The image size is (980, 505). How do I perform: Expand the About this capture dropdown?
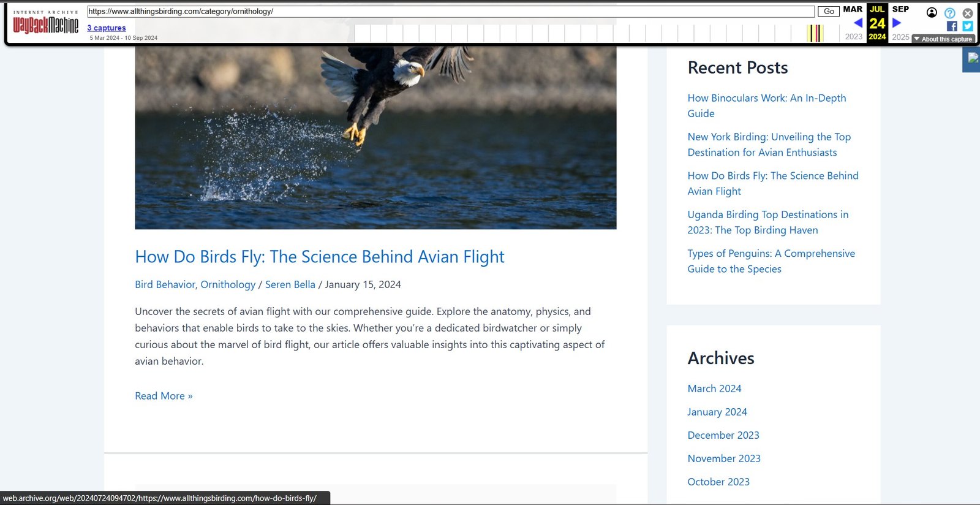943,39
